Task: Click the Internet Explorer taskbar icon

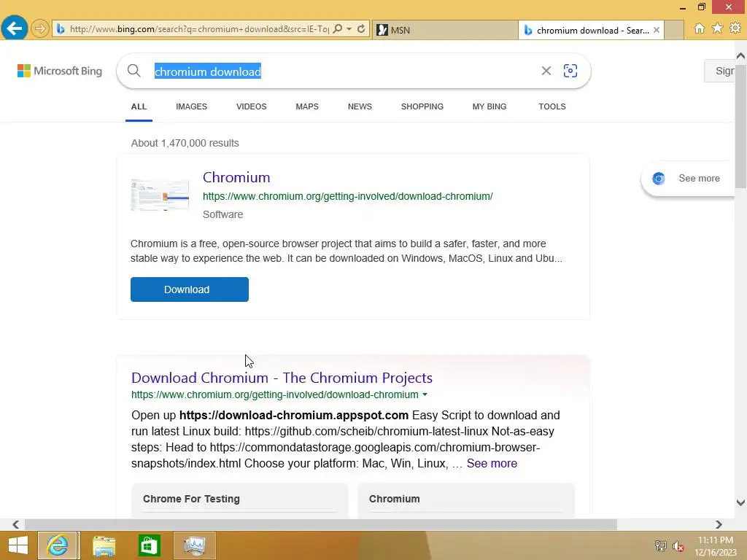Action: (58, 545)
